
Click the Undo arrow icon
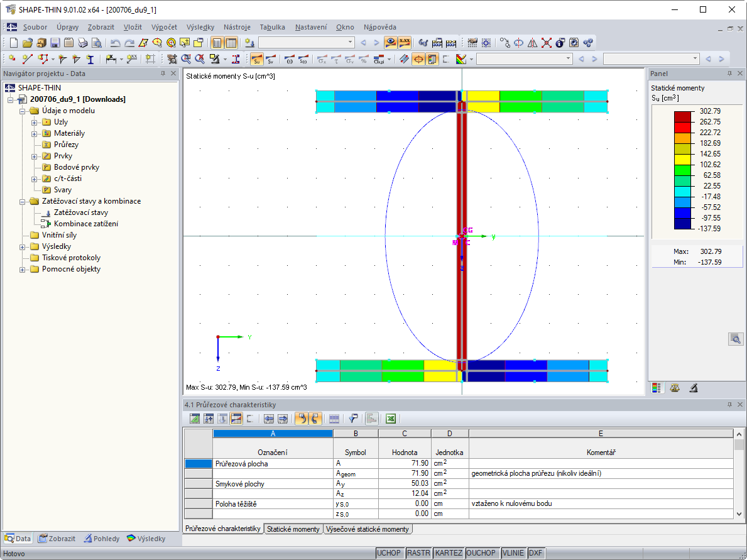pyautogui.click(x=115, y=43)
